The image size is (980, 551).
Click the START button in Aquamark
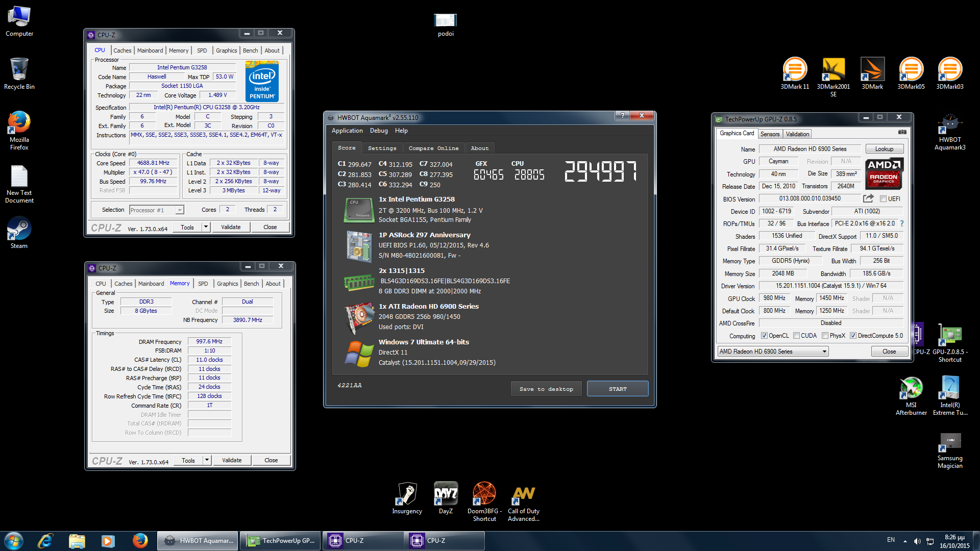pos(618,389)
